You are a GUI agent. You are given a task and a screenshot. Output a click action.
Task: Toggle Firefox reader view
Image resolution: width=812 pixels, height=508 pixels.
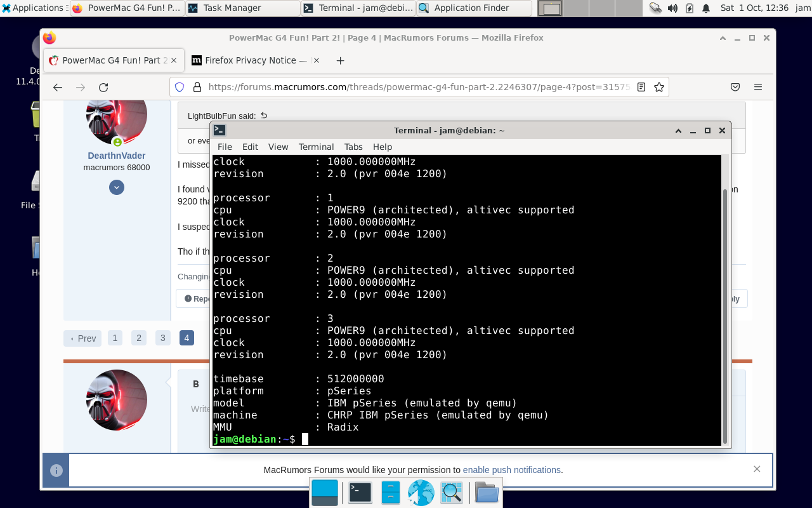(x=641, y=87)
